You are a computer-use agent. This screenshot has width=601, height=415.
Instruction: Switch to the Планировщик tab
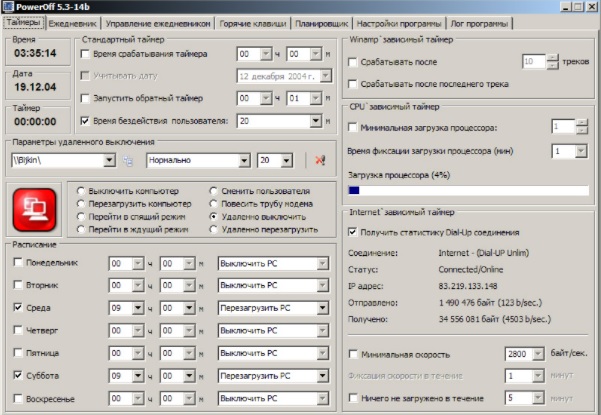[x=321, y=23]
